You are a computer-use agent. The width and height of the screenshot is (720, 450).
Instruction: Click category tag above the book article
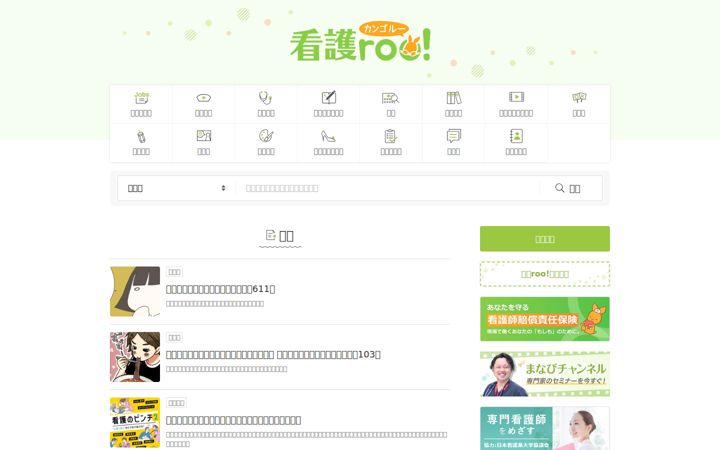coord(176,403)
